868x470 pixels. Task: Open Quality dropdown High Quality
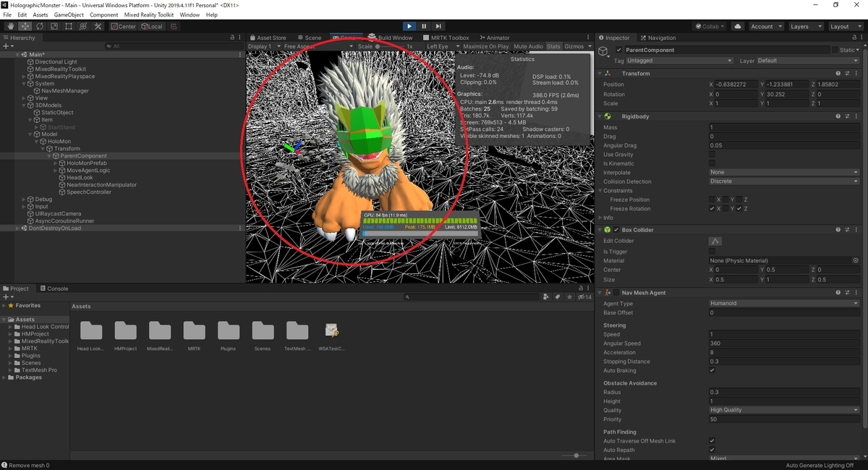(784, 410)
